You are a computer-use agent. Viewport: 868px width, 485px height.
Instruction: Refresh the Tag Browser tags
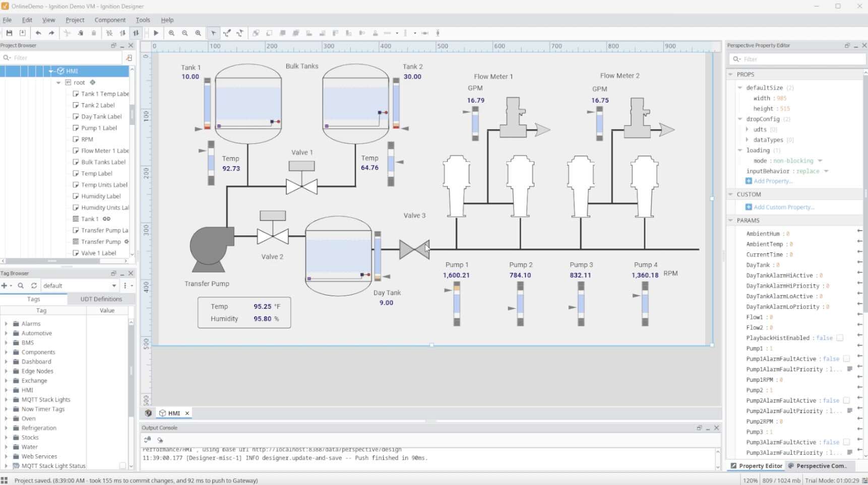pos(34,286)
